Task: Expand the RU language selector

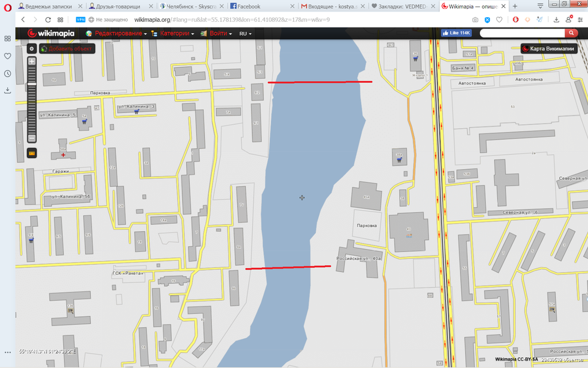Action: tap(245, 34)
